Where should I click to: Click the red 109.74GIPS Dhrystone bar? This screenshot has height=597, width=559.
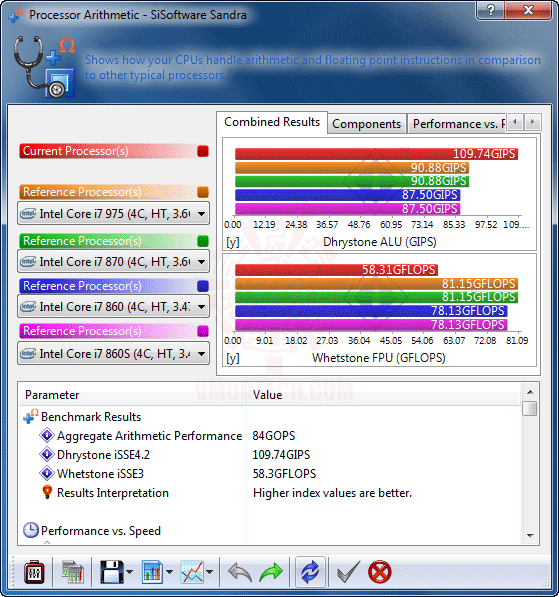pos(376,154)
